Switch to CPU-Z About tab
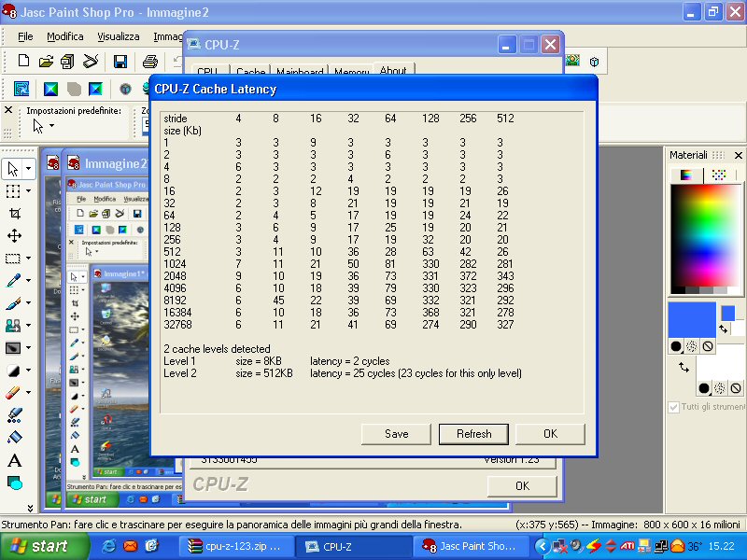 (393, 70)
